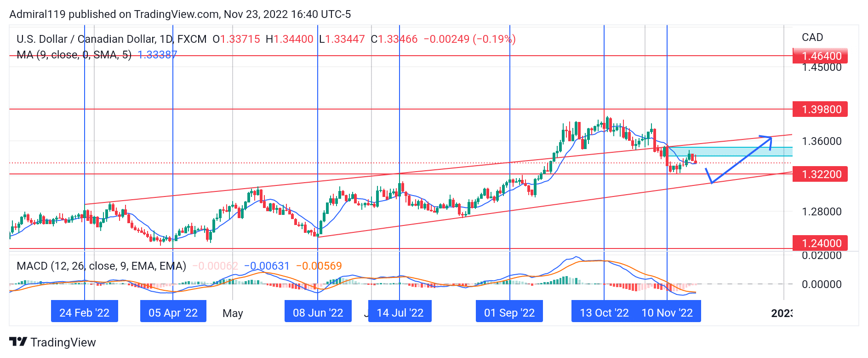Click the MACD histogram value −0.00062

coord(215,266)
